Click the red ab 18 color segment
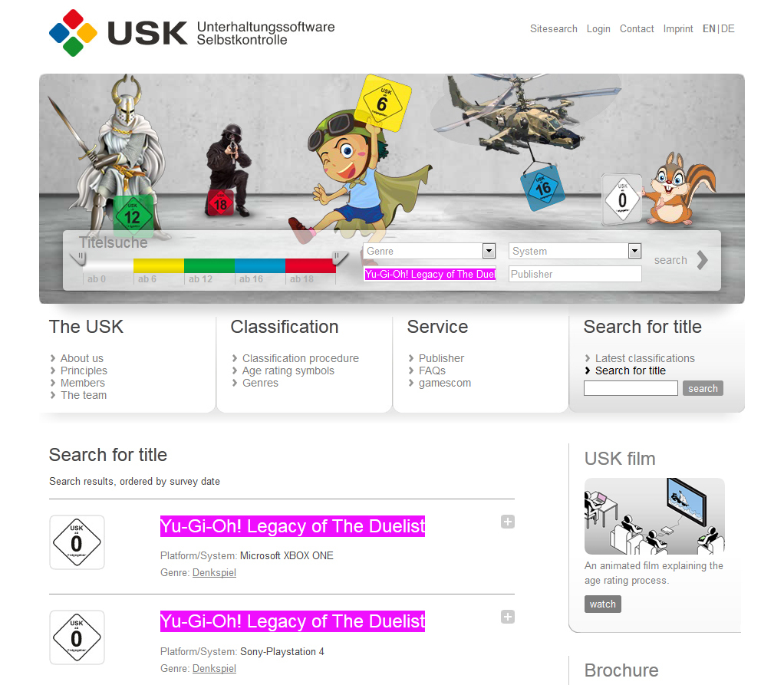Viewport: 784px width, 685px height. coord(310,265)
